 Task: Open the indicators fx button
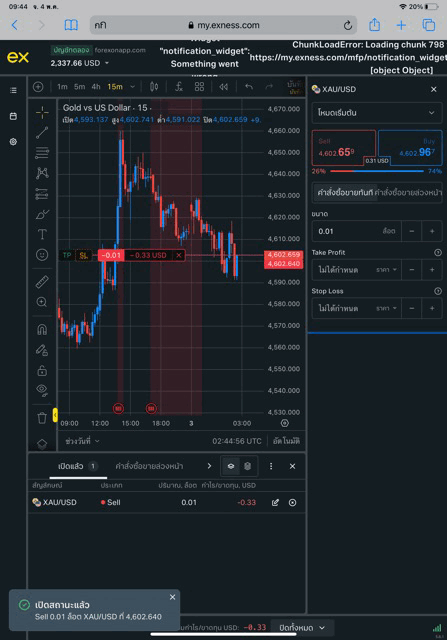coord(178,87)
